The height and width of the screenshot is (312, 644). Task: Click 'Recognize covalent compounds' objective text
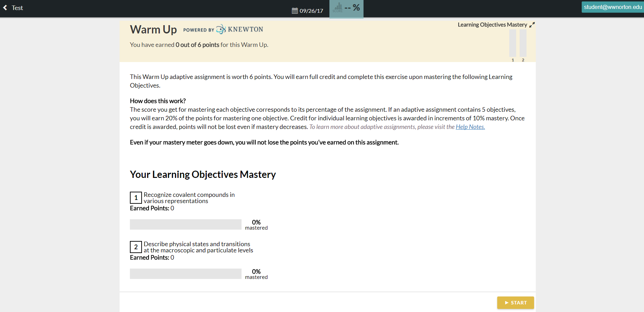pyautogui.click(x=189, y=198)
